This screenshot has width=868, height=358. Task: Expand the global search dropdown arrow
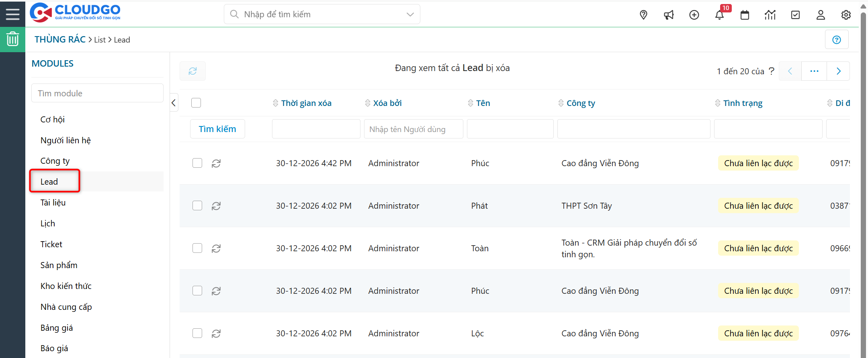[x=410, y=14]
